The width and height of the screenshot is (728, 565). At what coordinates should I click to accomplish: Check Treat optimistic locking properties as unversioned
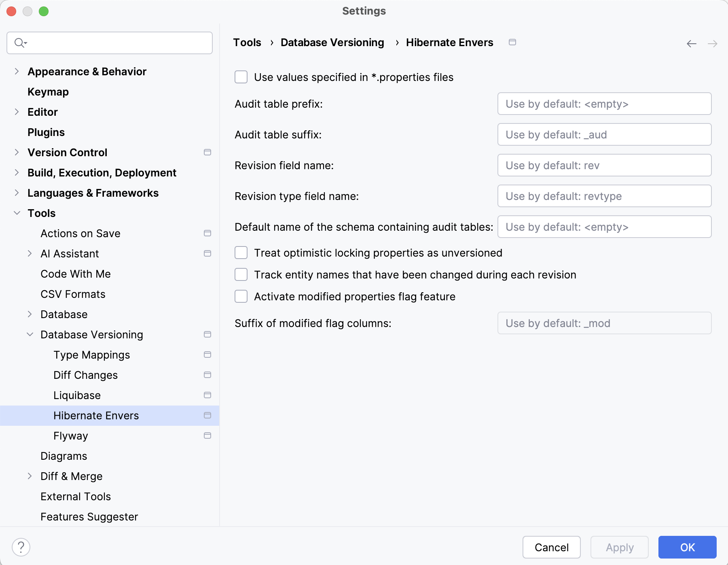[x=241, y=253]
